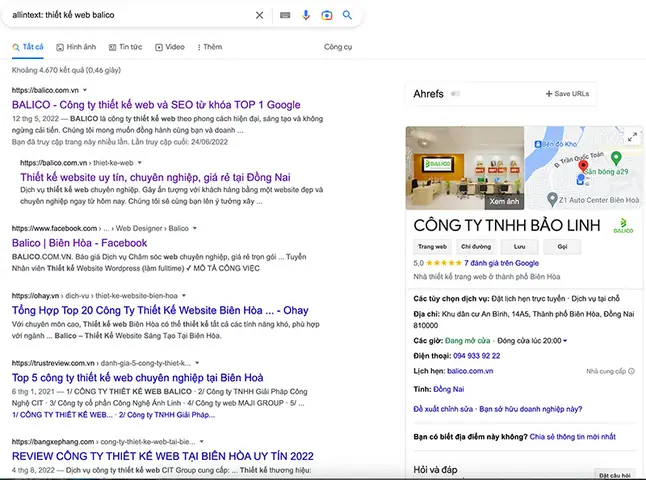Open the Thêm more search tabs menu
The height and width of the screenshot is (480, 646).
tap(210, 47)
